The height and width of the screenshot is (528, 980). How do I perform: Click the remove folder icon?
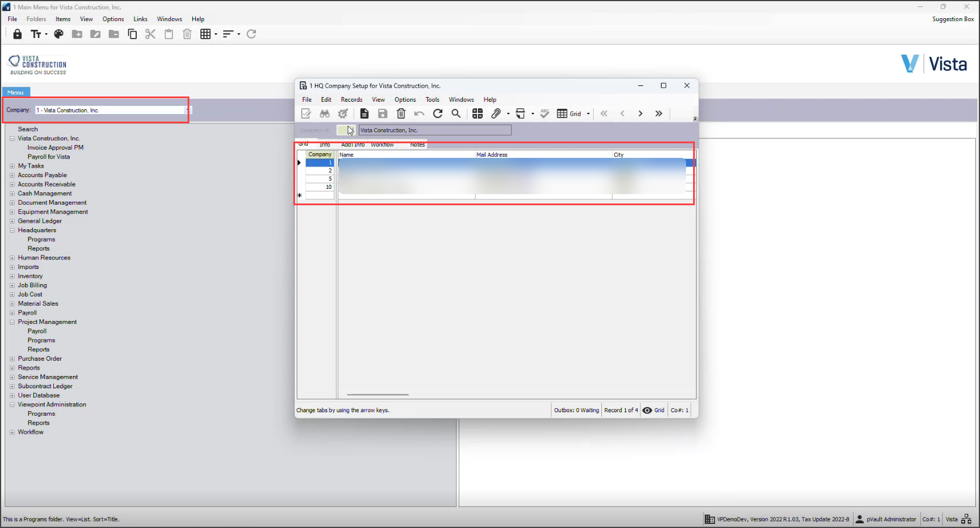(114, 34)
